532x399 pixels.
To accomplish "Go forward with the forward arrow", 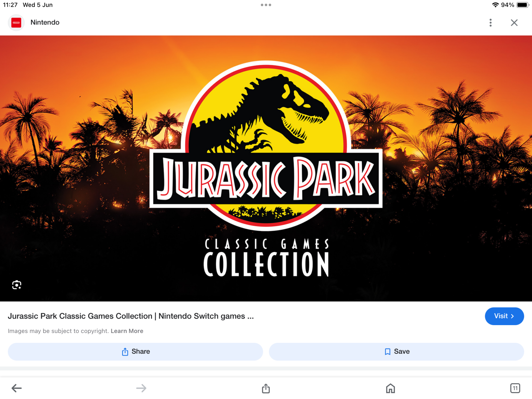I will (x=141, y=388).
